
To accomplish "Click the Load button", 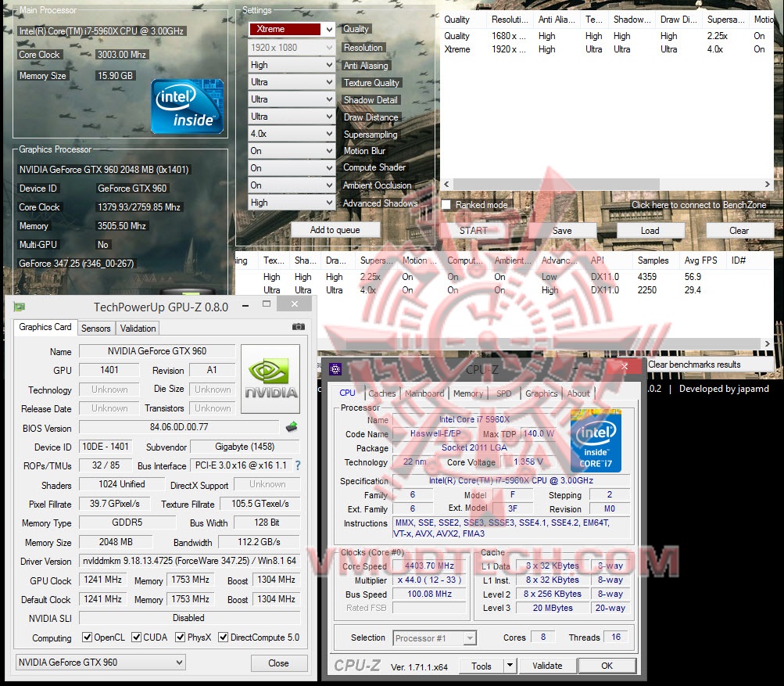I will point(650,230).
